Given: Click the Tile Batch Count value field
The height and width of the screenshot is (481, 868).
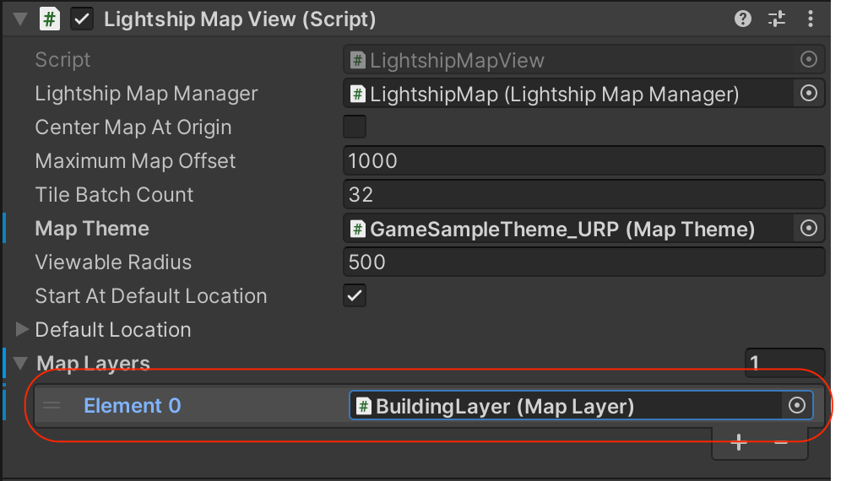Looking at the screenshot, I should tap(584, 194).
